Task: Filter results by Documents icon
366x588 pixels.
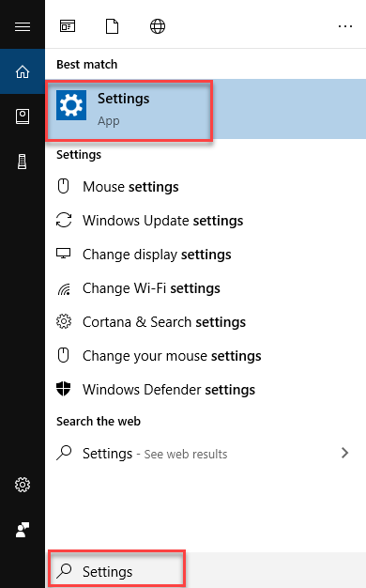Action: [112, 26]
